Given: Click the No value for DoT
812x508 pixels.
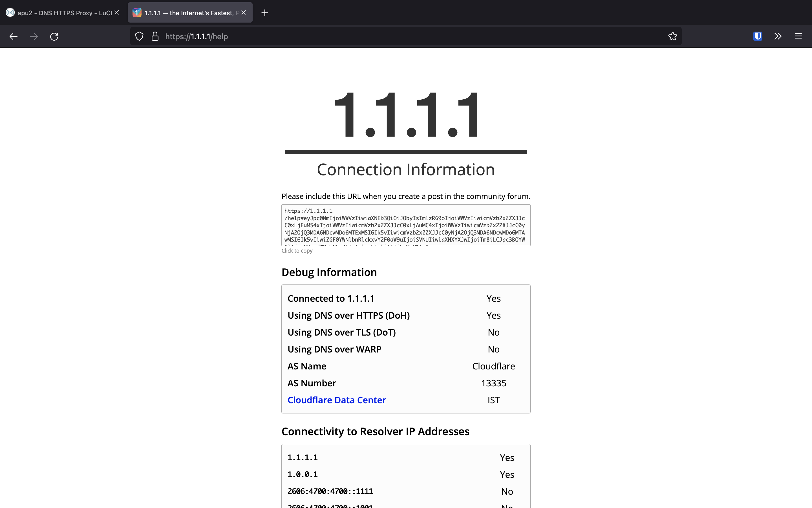Looking at the screenshot, I should (x=494, y=332).
